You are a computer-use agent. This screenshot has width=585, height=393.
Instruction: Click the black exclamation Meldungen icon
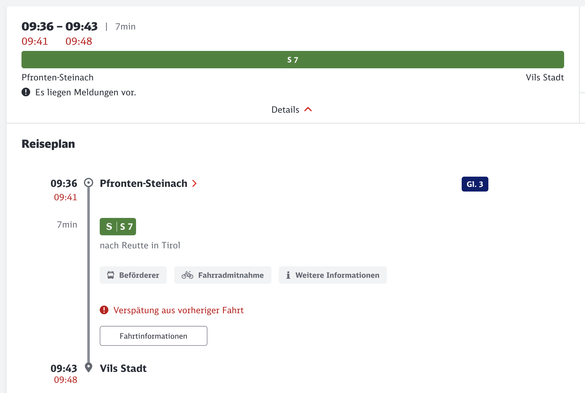pyautogui.click(x=26, y=92)
